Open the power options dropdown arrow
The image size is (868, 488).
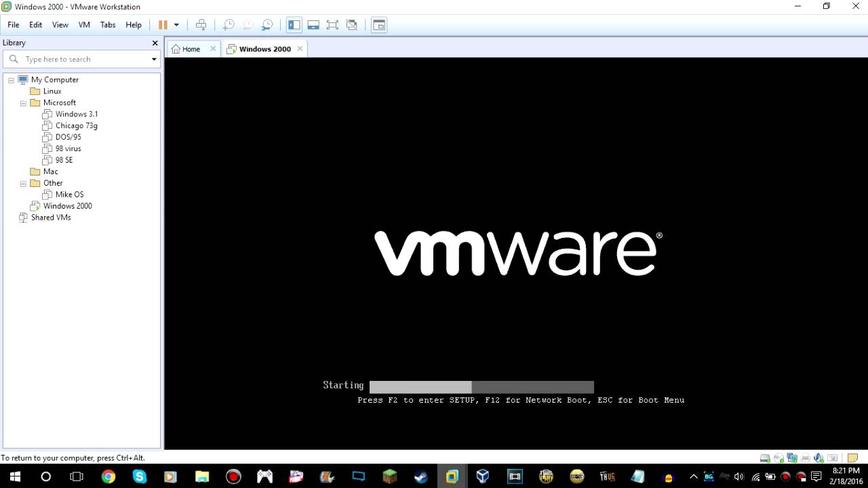tap(176, 25)
